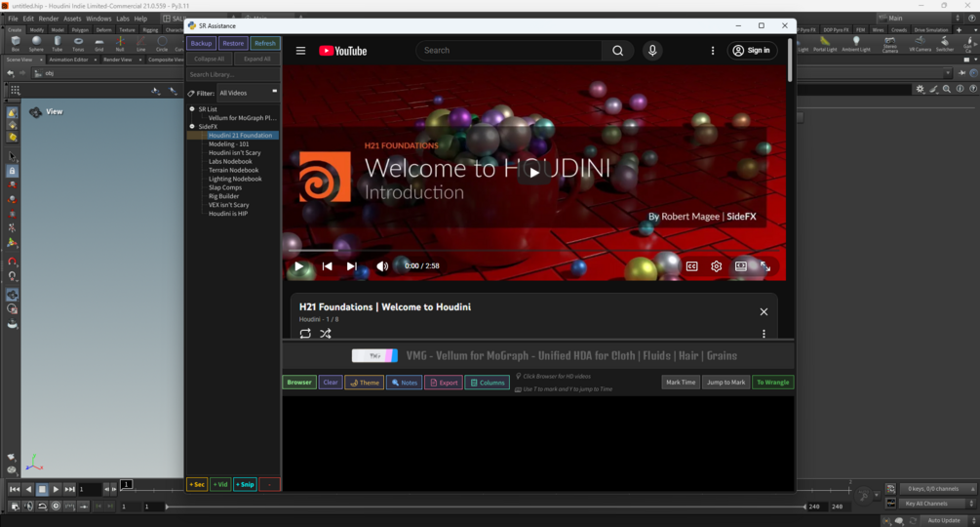Screen dimensions: 980x527
Task: Open the All Videos filter dropdown
Action: (248, 93)
